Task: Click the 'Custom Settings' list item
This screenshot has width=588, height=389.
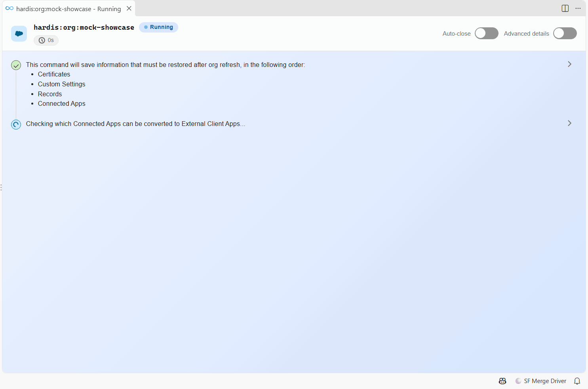Action: [61, 84]
